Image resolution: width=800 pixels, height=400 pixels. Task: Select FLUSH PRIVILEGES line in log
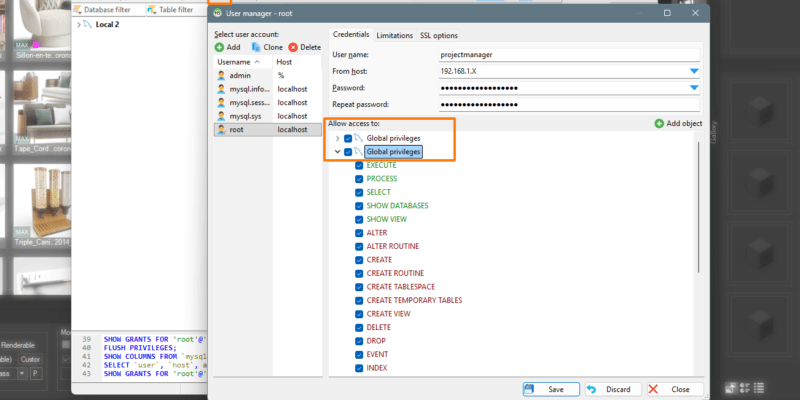(x=140, y=347)
